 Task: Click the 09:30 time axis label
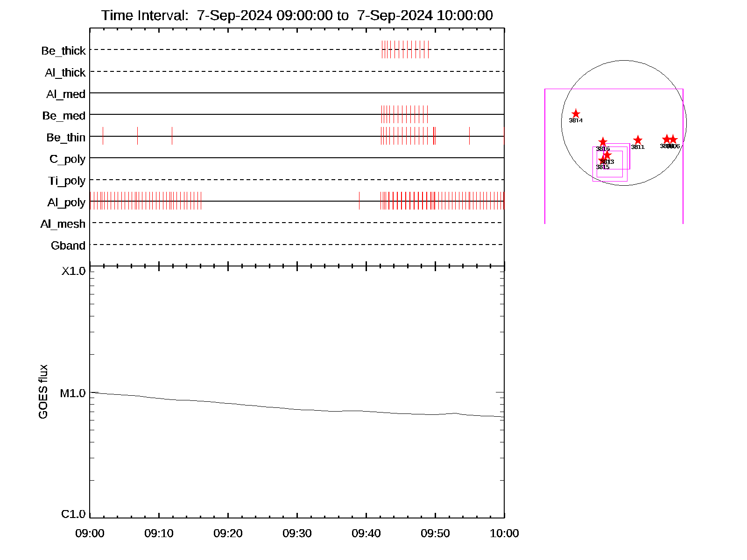[x=297, y=533]
